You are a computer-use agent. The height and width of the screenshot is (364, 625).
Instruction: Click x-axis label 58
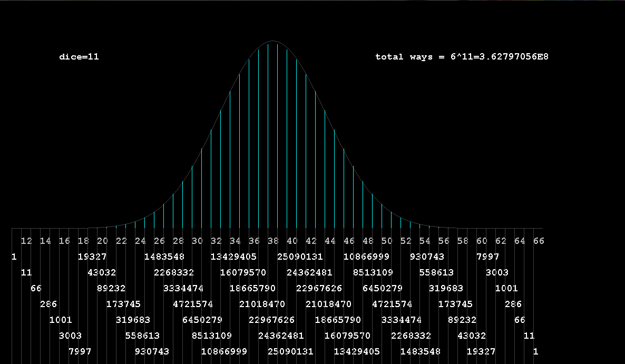[463, 241]
